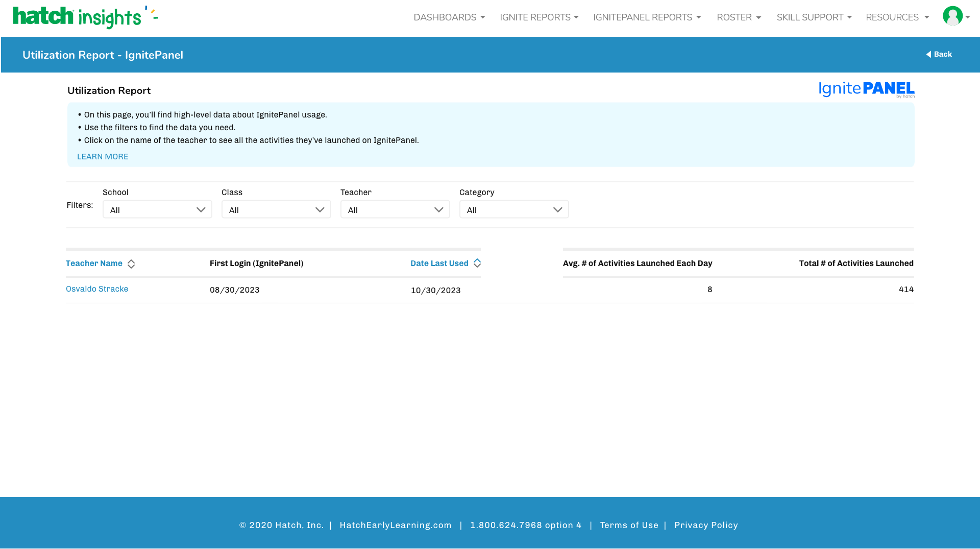This screenshot has width=980, height=549.
Task: Click the Teacher Name column header
Action: 94,264
